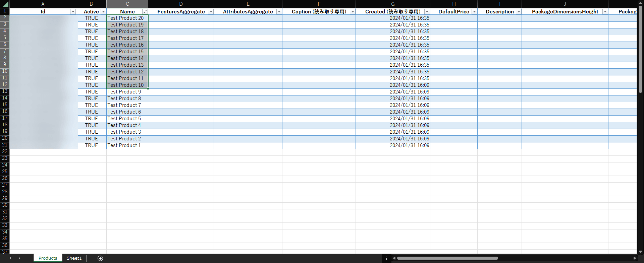Click the horizontal scrollbar right arrow
Image resolution: width=644 pixels, height=263 pixels.
click(635, 258)
